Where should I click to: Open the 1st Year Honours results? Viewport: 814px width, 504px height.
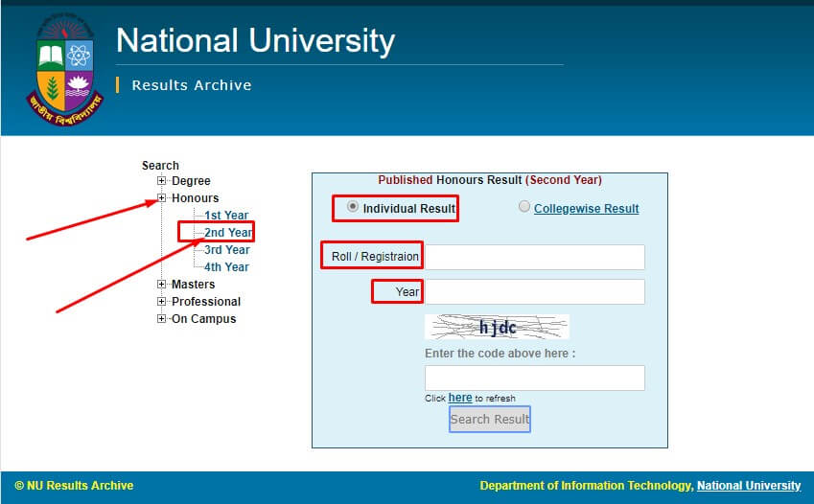tap(226, 215)
